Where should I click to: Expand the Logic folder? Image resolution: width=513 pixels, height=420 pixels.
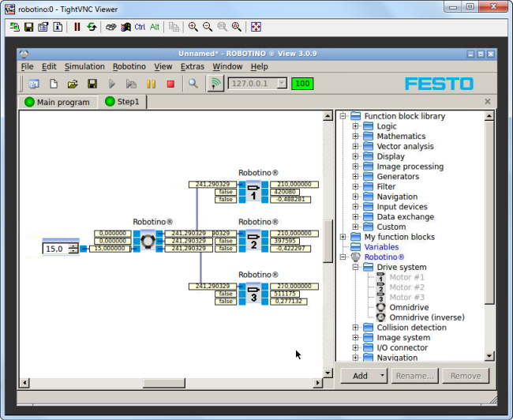355,126
